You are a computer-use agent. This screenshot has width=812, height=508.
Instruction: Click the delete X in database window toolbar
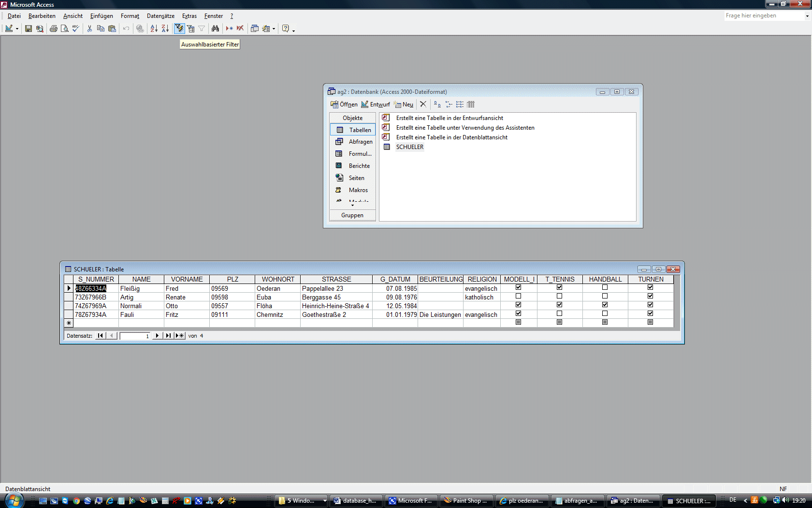pyautogui.click(x=423, y=105)
